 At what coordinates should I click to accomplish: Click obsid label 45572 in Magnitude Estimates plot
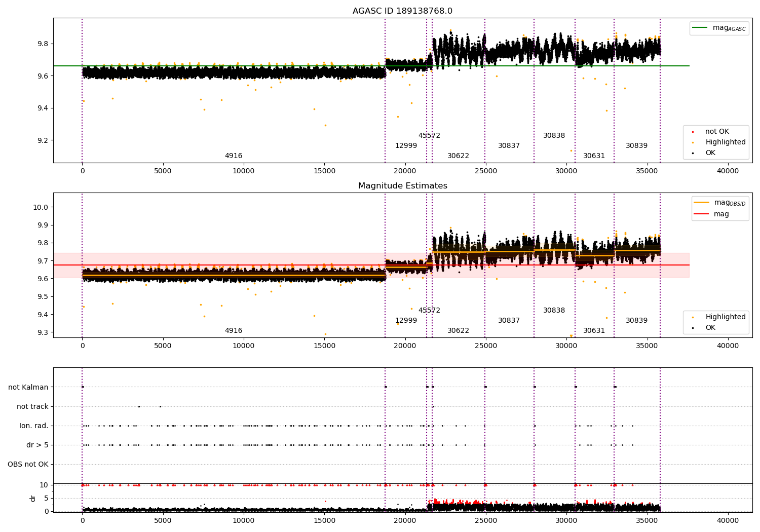tap(429, 311)
